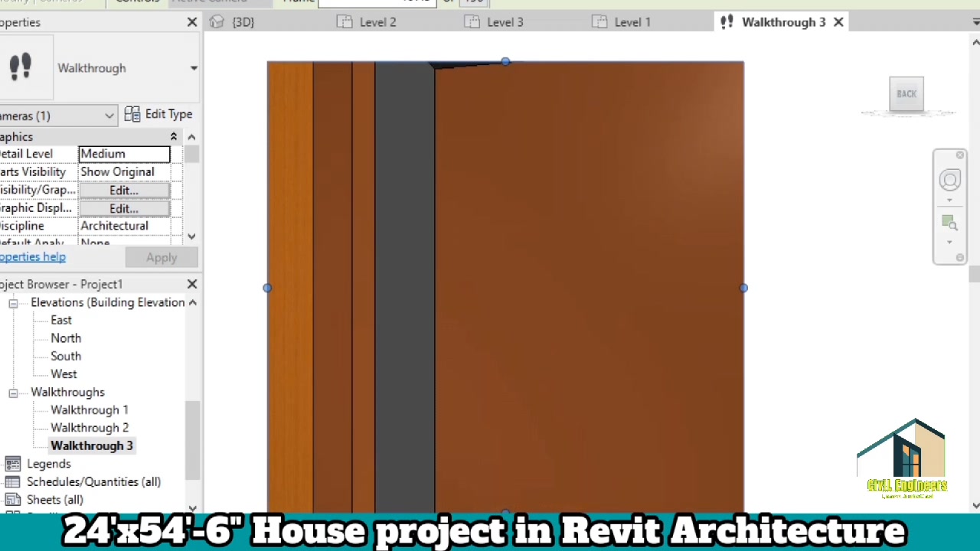The width and height of the screenshot is (980, 551).
Task: Open the South elevation view
Action: [x=66, y=356]
